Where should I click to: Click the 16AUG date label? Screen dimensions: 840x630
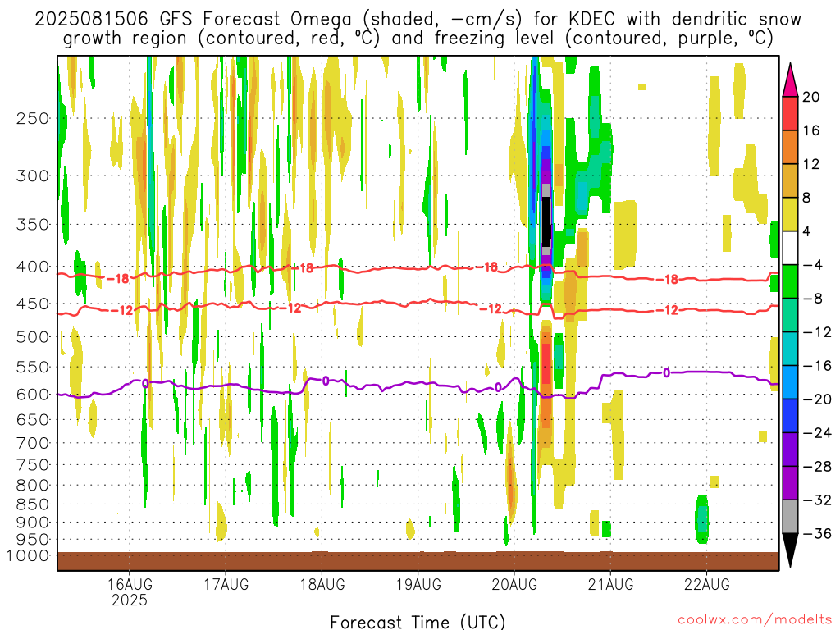(130, 584)
